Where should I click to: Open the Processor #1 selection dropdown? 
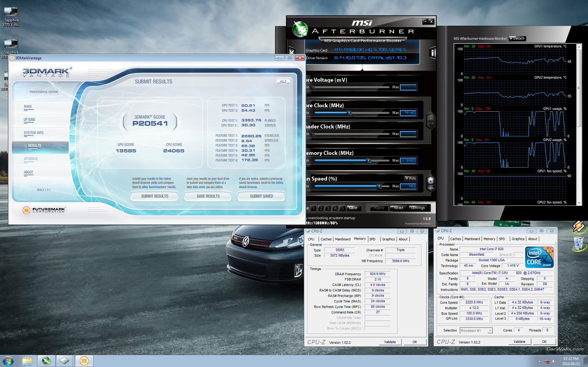pyautogui.click(x=476, y=331)
